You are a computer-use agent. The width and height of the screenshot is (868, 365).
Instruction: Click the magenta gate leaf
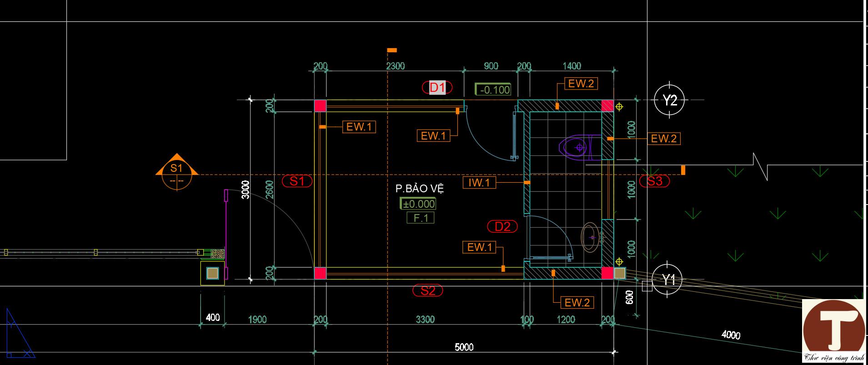pyautogui.click(x=226, y=234)
